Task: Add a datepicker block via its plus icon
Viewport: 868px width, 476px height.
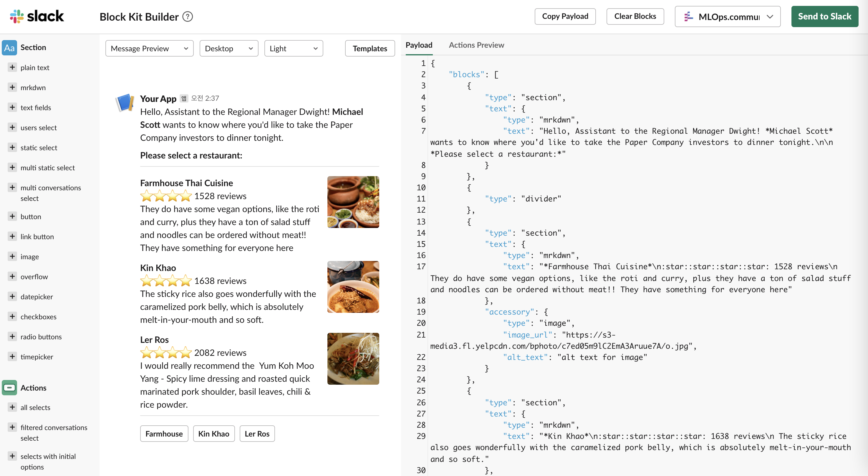Action: [12, 296]
